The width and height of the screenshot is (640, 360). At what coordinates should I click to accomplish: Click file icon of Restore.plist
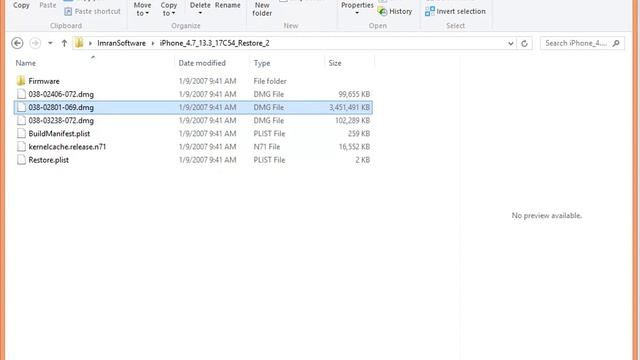click(x=21, y=160)
